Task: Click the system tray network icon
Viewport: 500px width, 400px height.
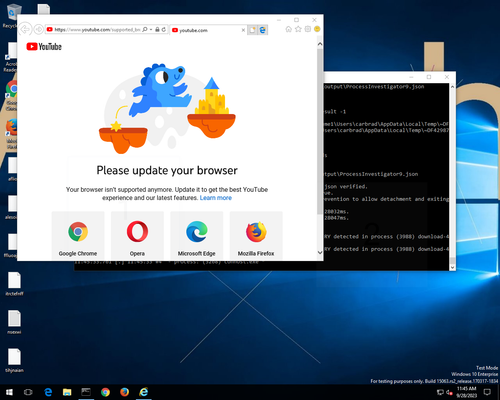Action: [440, 392]
